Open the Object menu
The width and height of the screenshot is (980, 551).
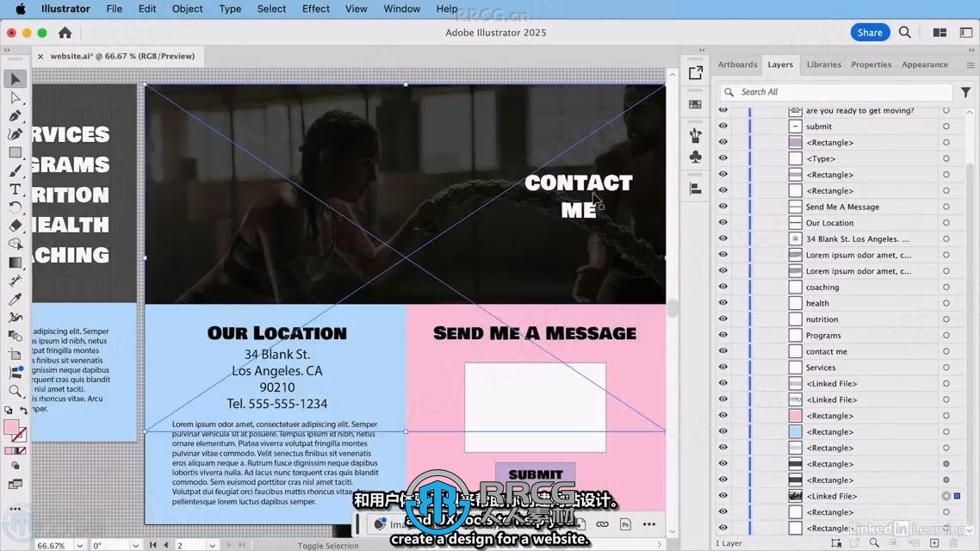pyautogui.click(x=187, y=9)
